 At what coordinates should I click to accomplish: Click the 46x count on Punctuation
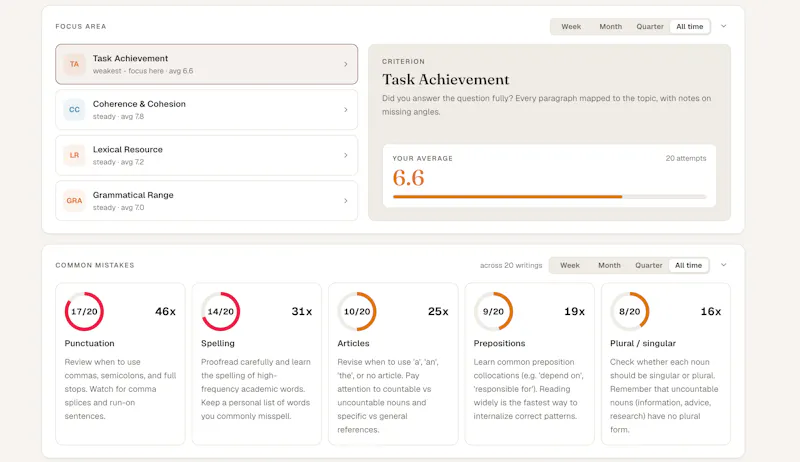click(165, 311)
